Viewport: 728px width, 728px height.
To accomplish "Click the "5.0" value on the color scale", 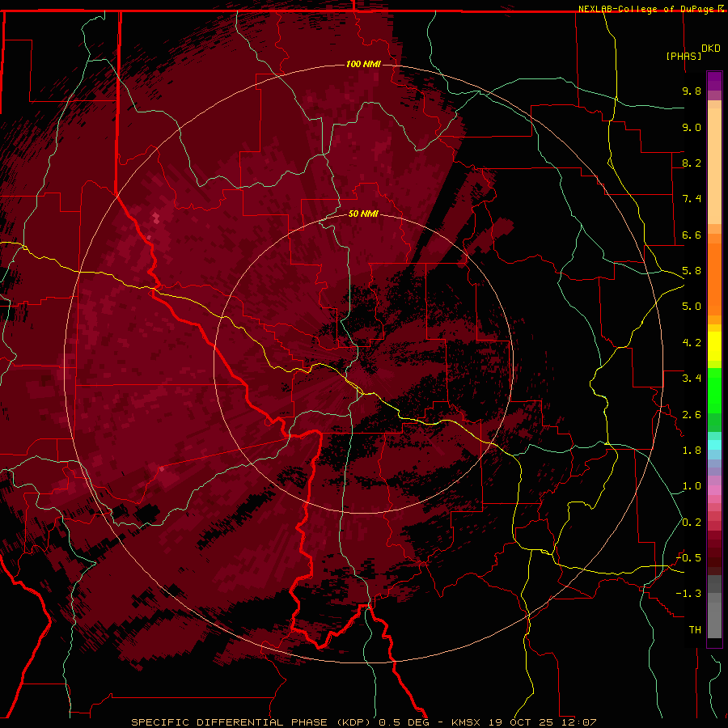I will [692, 307].
